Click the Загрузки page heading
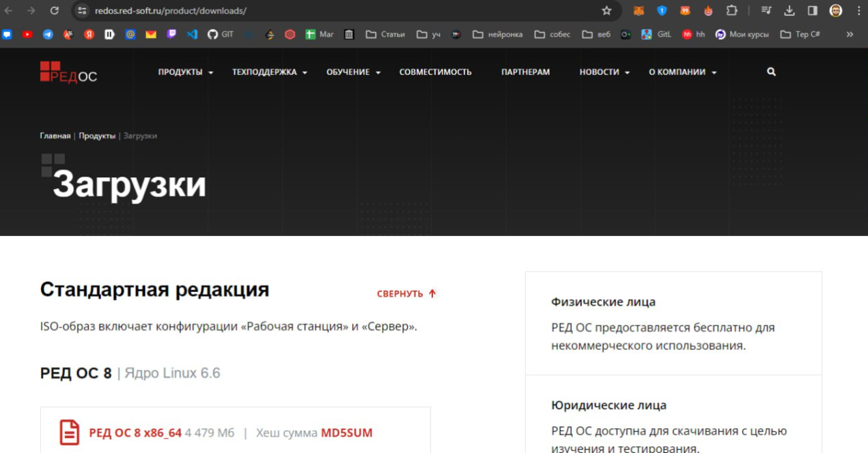 point(130,184)
